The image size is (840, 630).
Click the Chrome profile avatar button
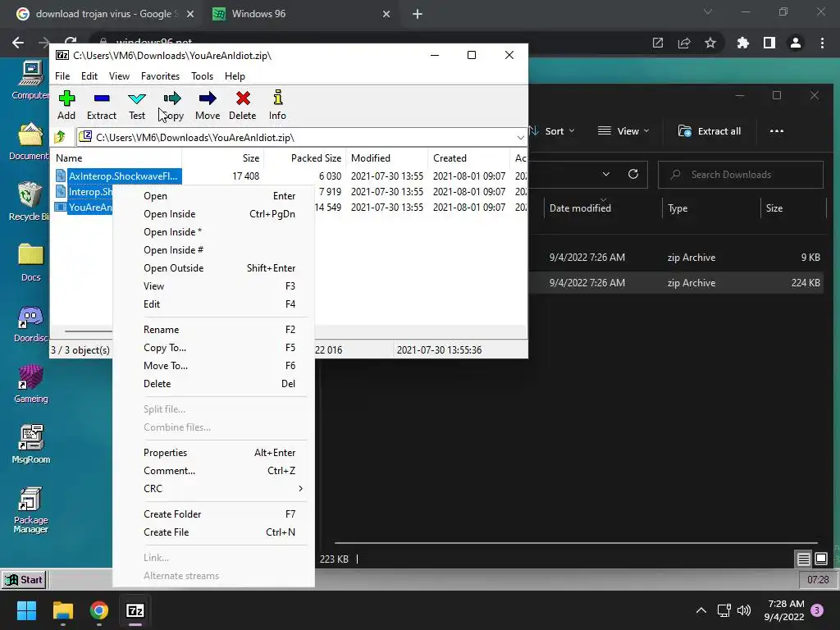coord(796,43)
